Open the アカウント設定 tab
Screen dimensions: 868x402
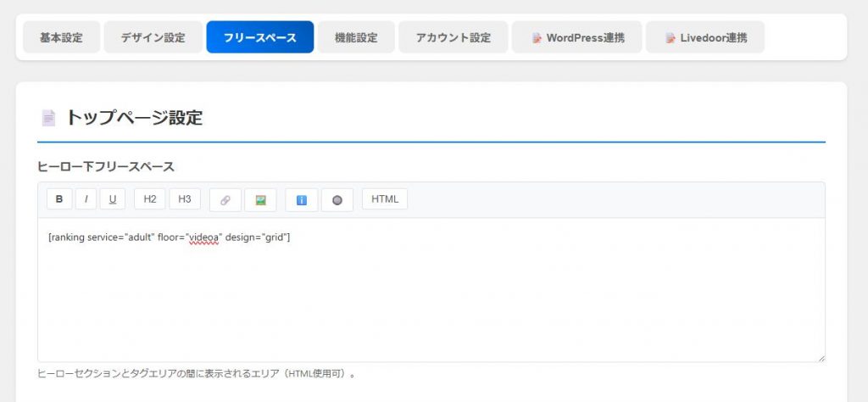point(453,37)
